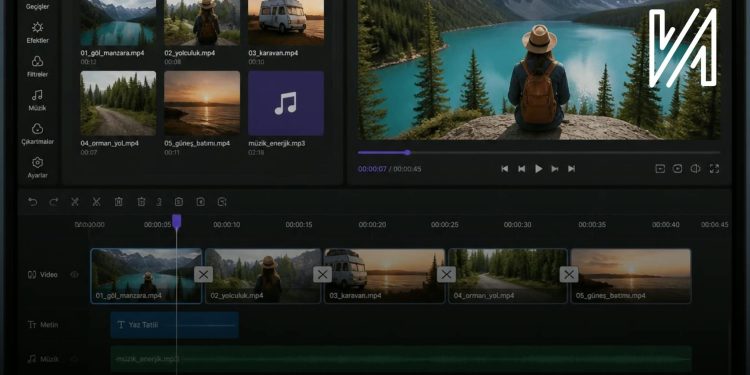
Task: Click the 00:12 duration under 01_göl_manzara.mp4
Action: [88, 62]
